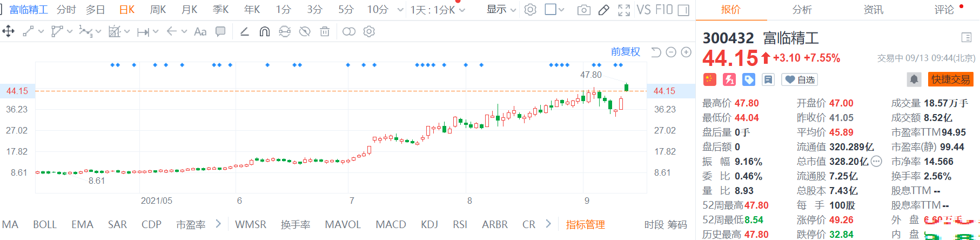The width and height of the screenshot is (980, 240).
Task: Click 快捷交易 quick trade button
Action: [x=951, y=79]
